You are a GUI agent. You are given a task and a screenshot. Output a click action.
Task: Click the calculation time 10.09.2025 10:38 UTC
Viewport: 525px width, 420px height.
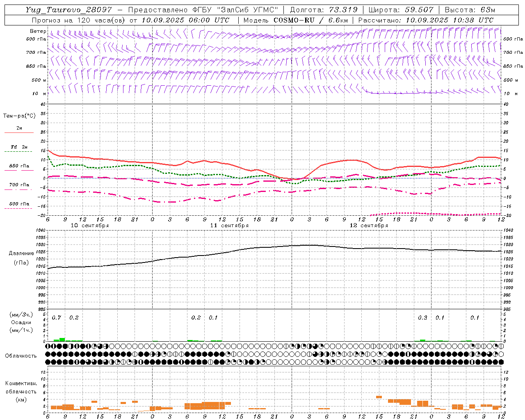450,20
